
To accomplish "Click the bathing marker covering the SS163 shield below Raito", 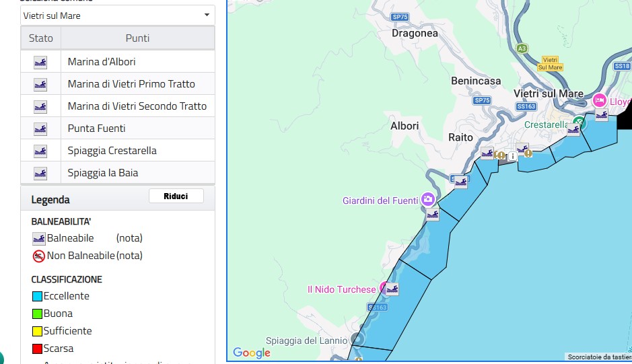I will pos(460,182).
